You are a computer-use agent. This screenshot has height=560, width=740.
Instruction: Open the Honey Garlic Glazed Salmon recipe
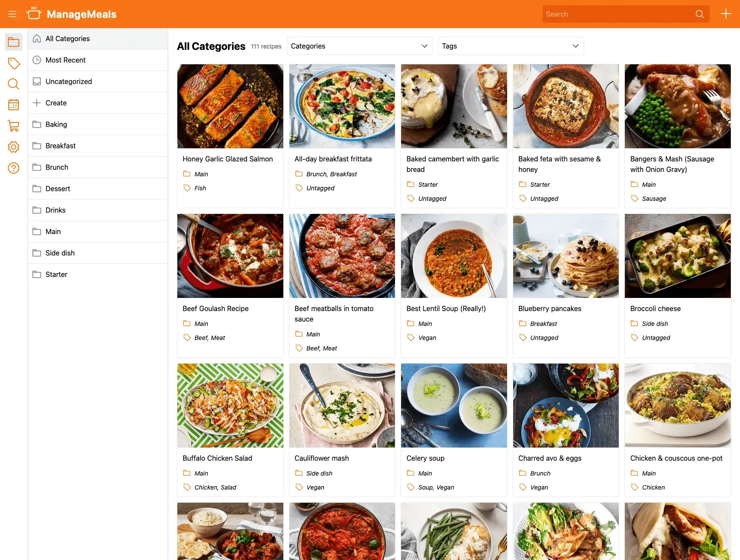[228, 159]
